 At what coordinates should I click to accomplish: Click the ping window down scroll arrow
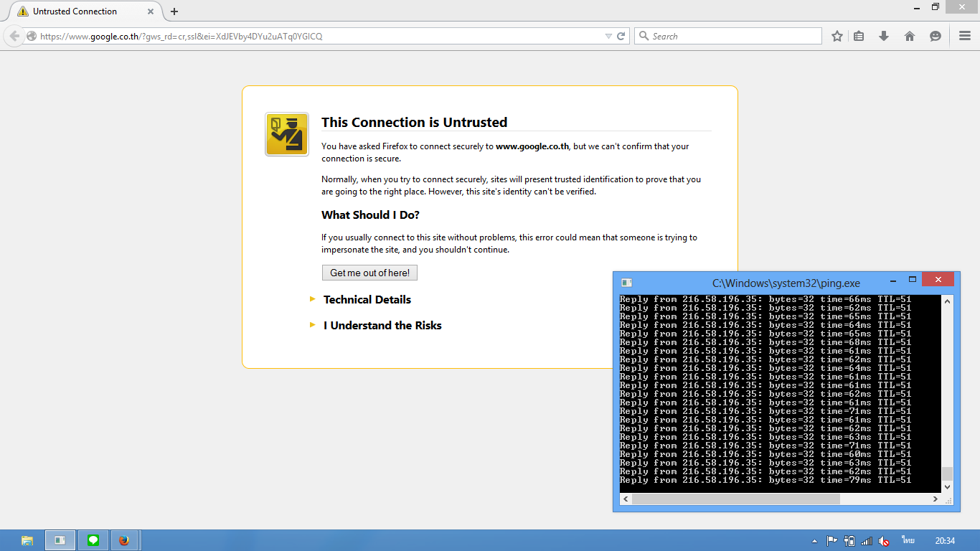[947, 486]
